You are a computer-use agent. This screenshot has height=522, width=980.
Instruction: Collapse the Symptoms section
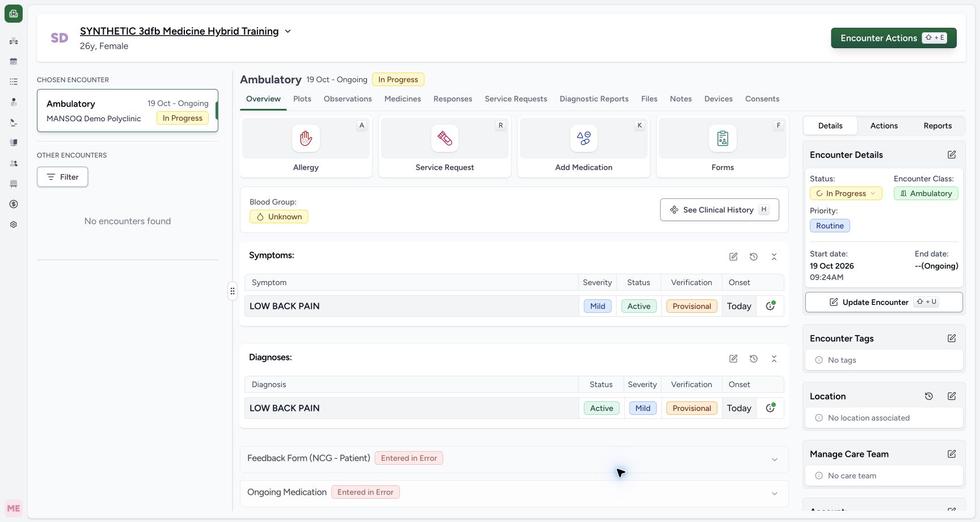point(774,257)
